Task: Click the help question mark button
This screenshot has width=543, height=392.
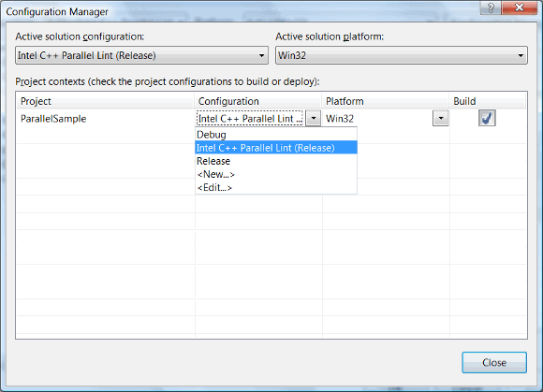Action: (491, 7)
